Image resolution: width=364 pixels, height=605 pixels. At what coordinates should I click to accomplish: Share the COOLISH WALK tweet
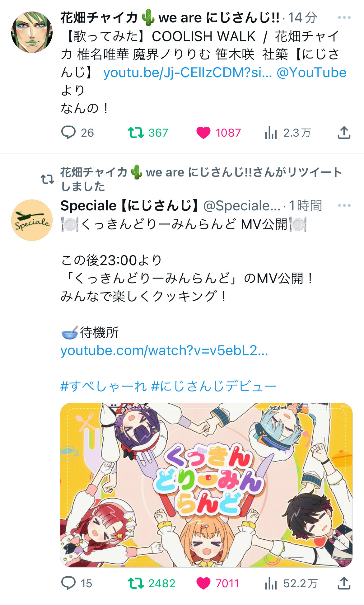[344, 133]
